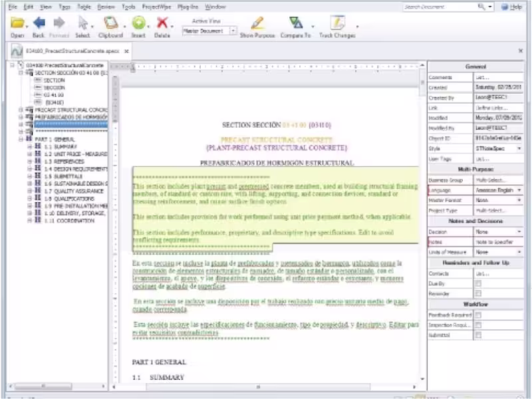Close the document panel with the right-side X
Image resolution: width=532 pixels, height=399 pixels.
click(x=521, y=51)
